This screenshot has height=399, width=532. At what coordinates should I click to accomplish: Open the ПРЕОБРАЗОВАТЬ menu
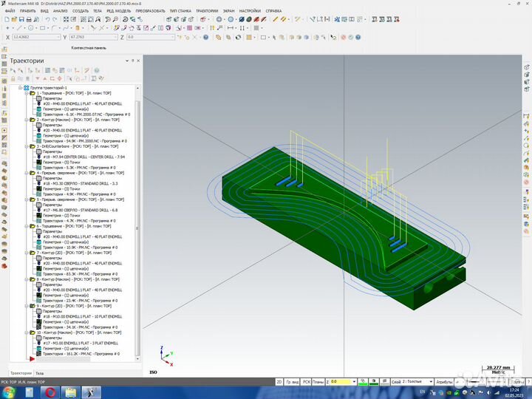coord(150,11)
